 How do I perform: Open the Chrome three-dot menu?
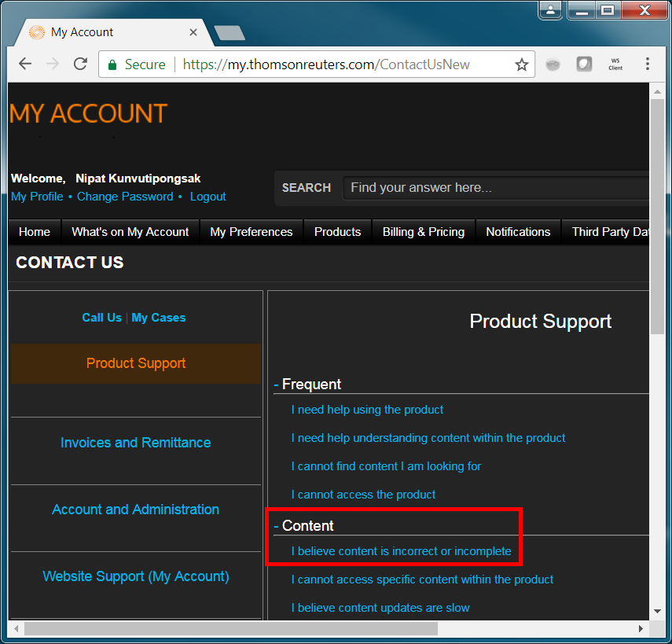(647, 64)
